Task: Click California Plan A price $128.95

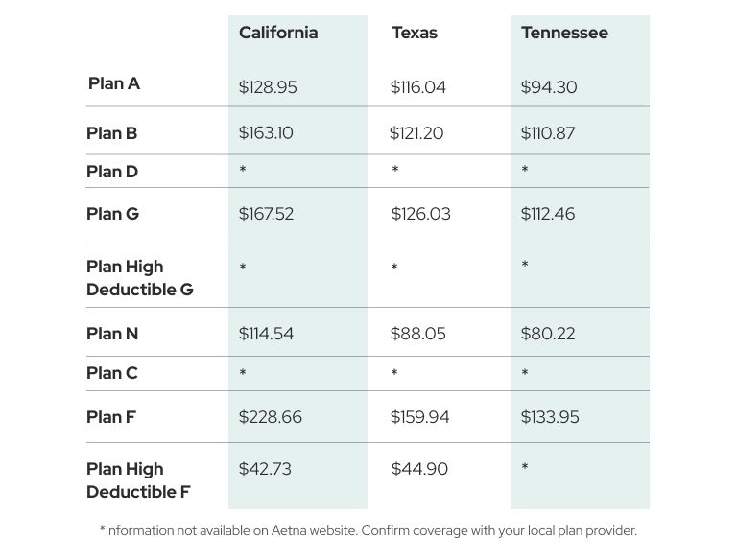Action: (x=268, y=87)
